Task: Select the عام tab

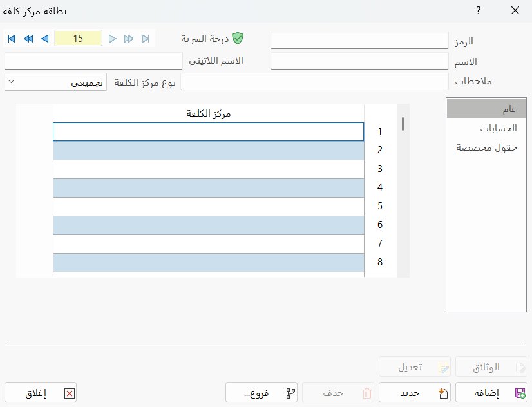Action: coord(486,108)
